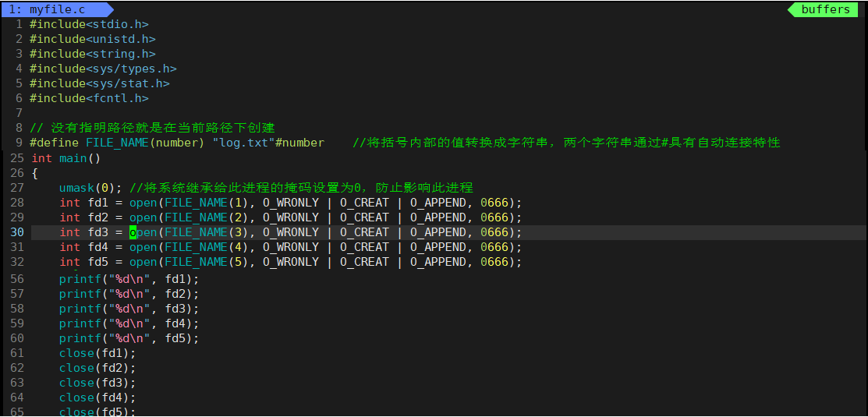
Task: Click the fcntl.h include on line 6
Action: click(x=89, y=98)
